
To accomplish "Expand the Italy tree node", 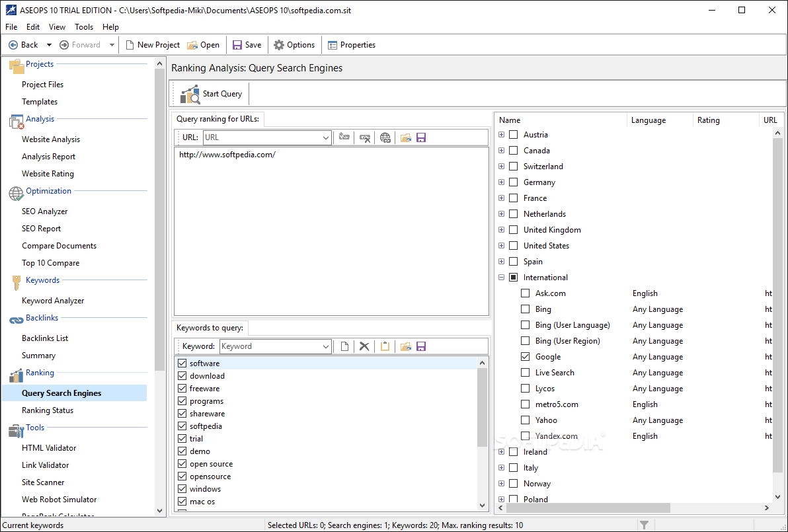I will pyautogui.click(x=502, y=468).
